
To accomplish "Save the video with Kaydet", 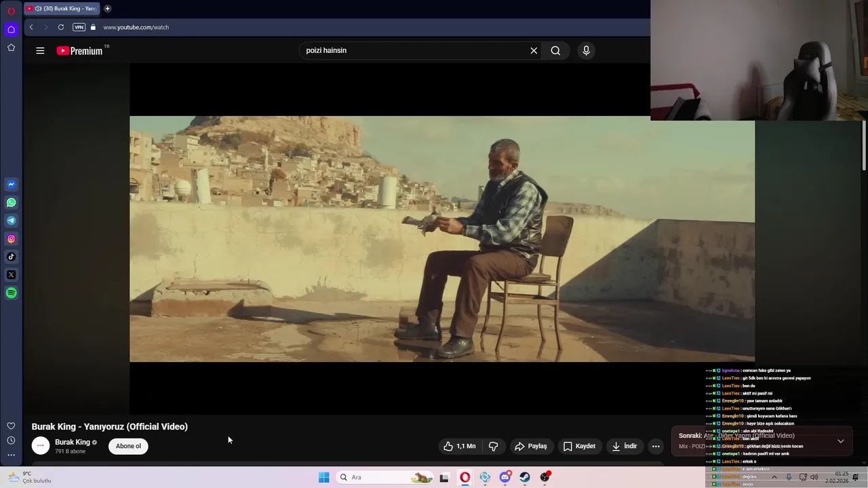I will (579, 446).
